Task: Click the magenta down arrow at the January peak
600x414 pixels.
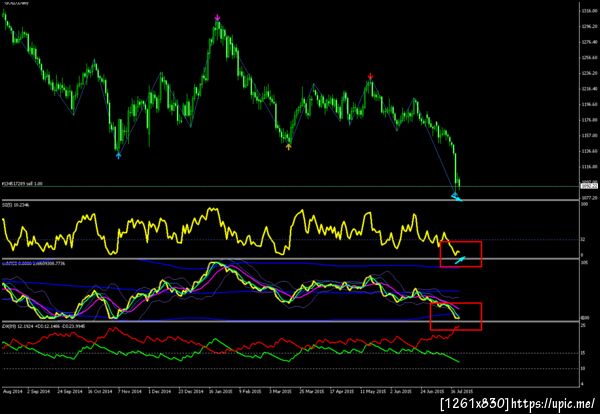Action: pyautogui.click(x=217, y=18)
